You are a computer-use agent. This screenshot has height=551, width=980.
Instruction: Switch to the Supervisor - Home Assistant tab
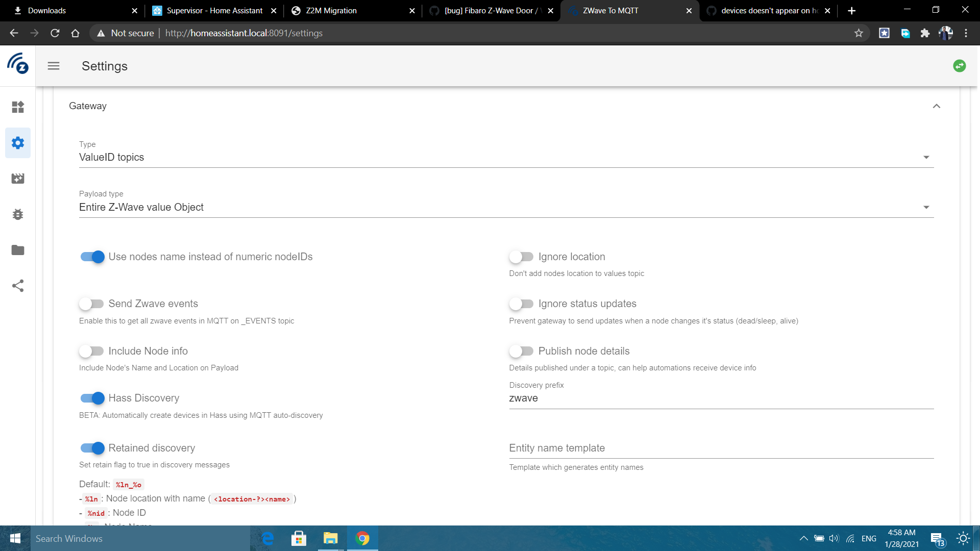coord(214,10)
